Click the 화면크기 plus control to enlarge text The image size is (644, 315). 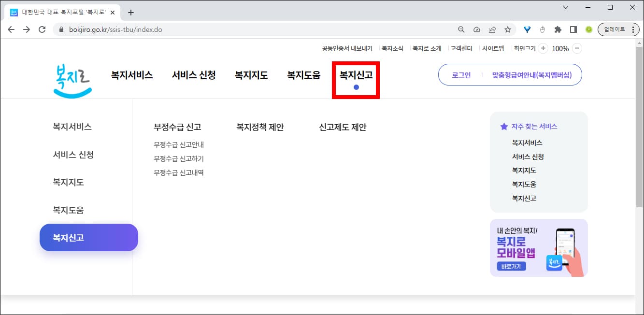(x=544, y=48)
